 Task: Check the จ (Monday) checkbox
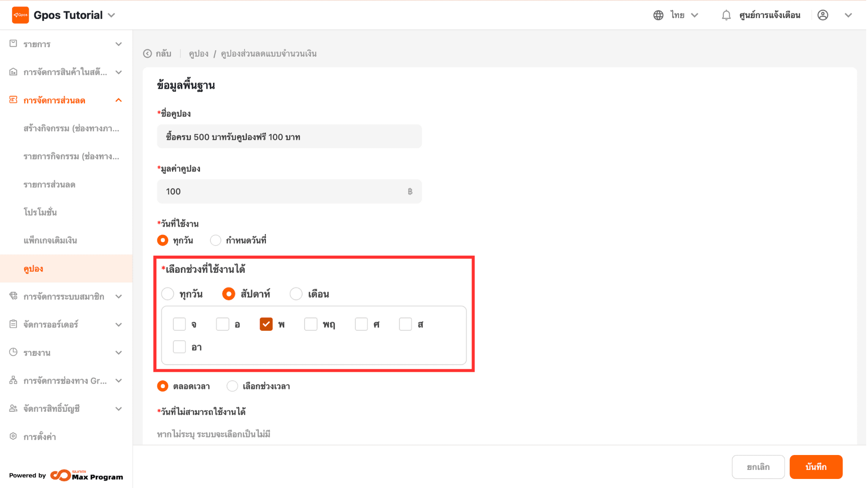pos(179,324)
